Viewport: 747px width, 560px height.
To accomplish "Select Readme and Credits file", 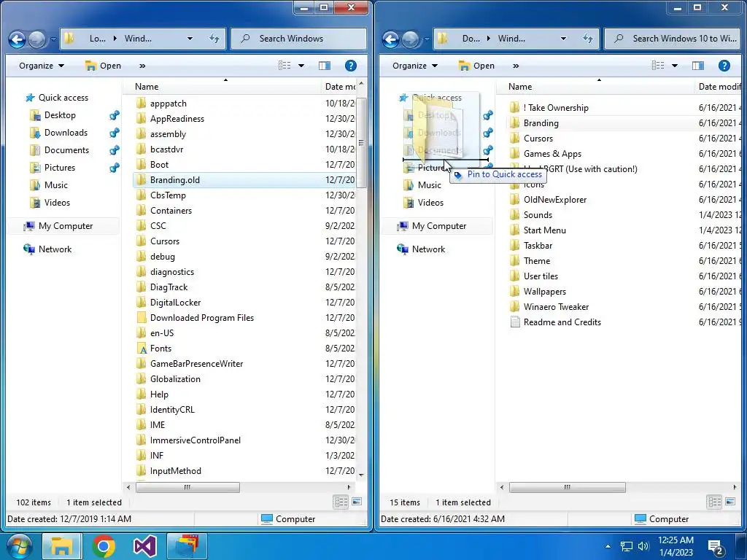I will tap(562, 322).
